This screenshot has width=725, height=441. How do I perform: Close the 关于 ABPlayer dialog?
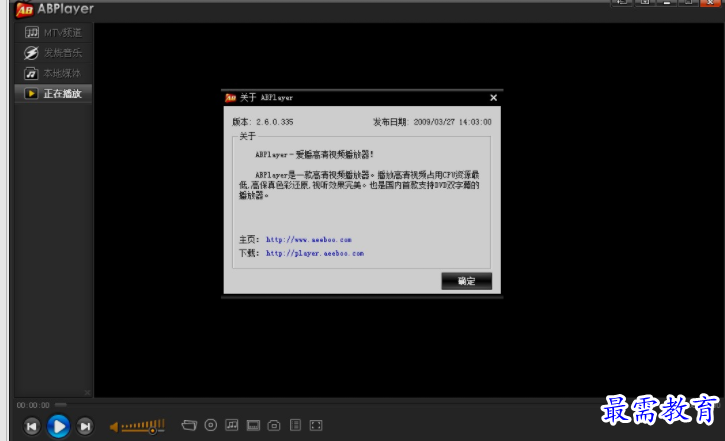(493, 98)
